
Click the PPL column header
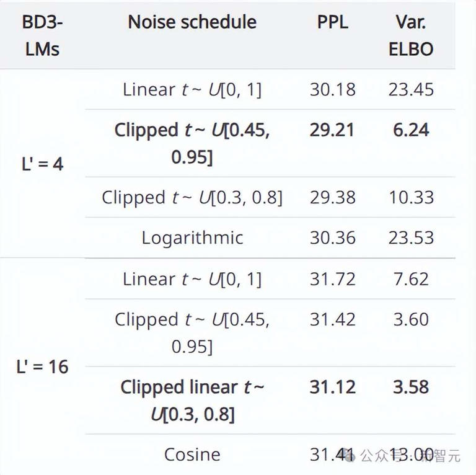click(332, 22)
